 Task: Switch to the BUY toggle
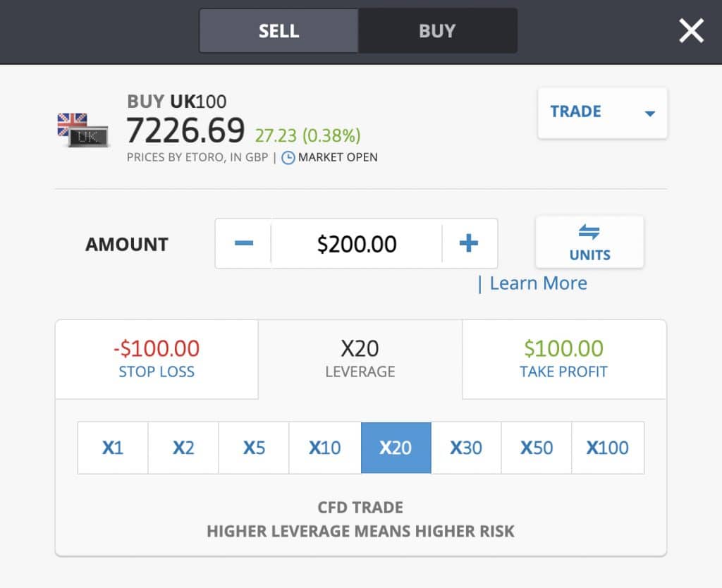coord(437,31)
